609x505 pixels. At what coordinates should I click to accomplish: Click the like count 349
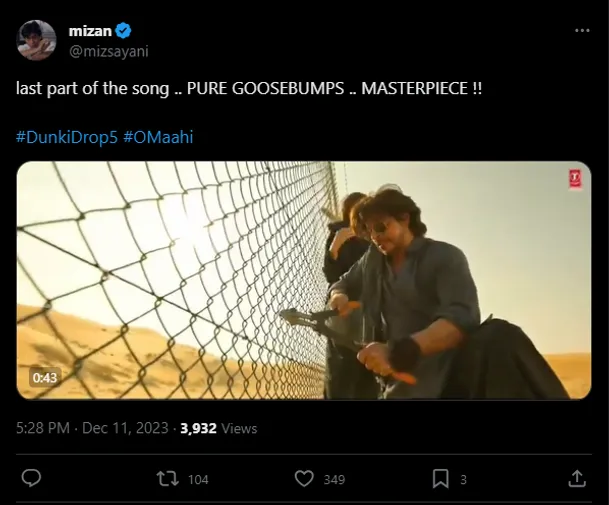coord(334,480)
